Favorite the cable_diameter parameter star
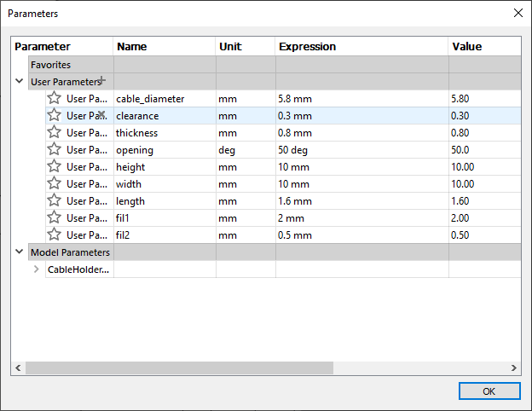The width and height of the screenshot is (532, 411). (x=54, y=98)
